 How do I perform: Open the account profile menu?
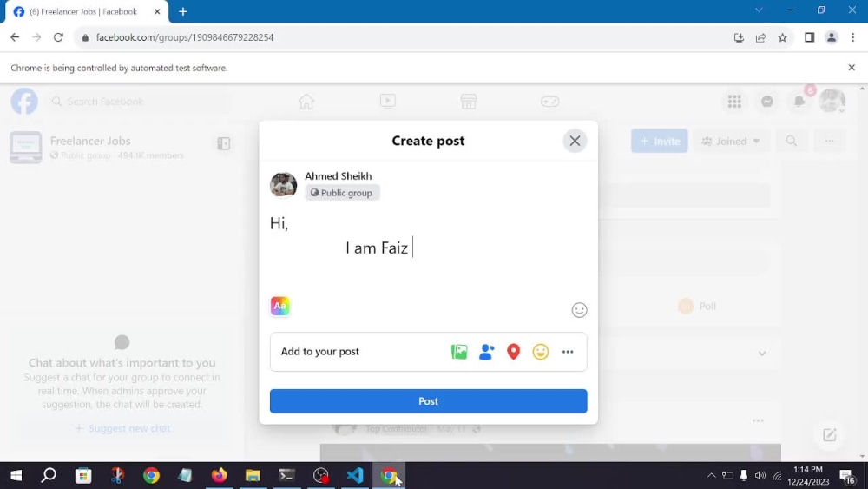click(x=832, y=102)
